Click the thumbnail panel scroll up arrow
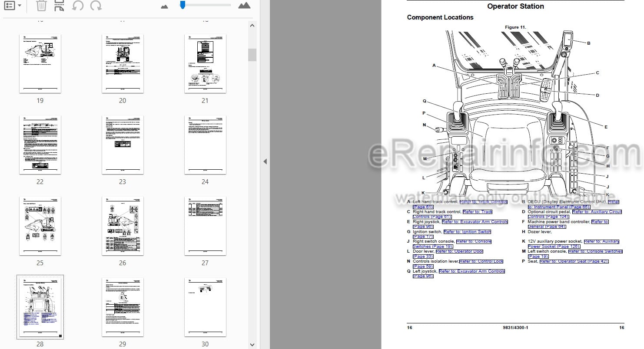 [252, 25]
